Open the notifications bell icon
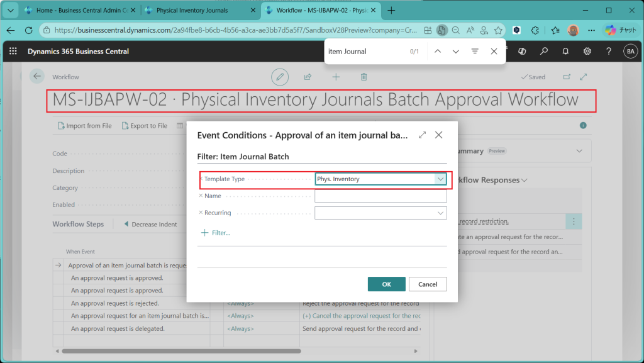 tap(565, 52)
